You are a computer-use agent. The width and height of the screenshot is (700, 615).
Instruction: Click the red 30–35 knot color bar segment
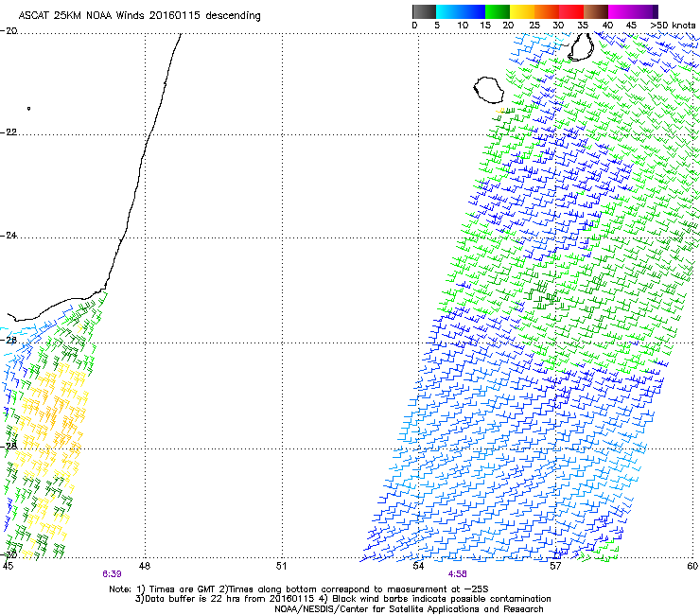pos(571,11)
